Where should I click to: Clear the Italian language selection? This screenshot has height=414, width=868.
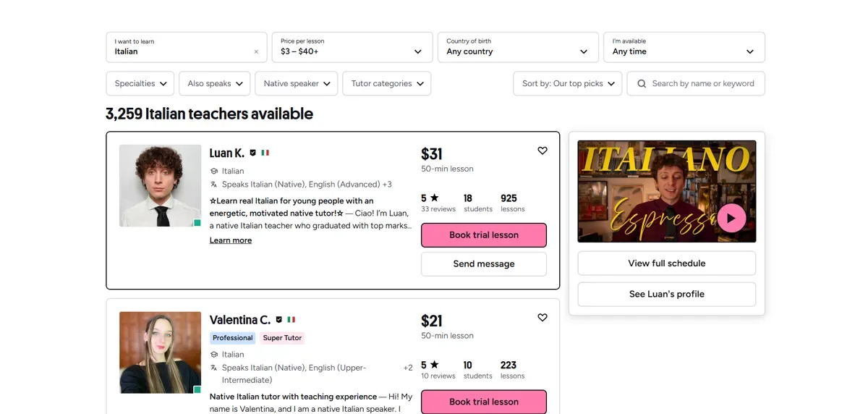(256, 52)
